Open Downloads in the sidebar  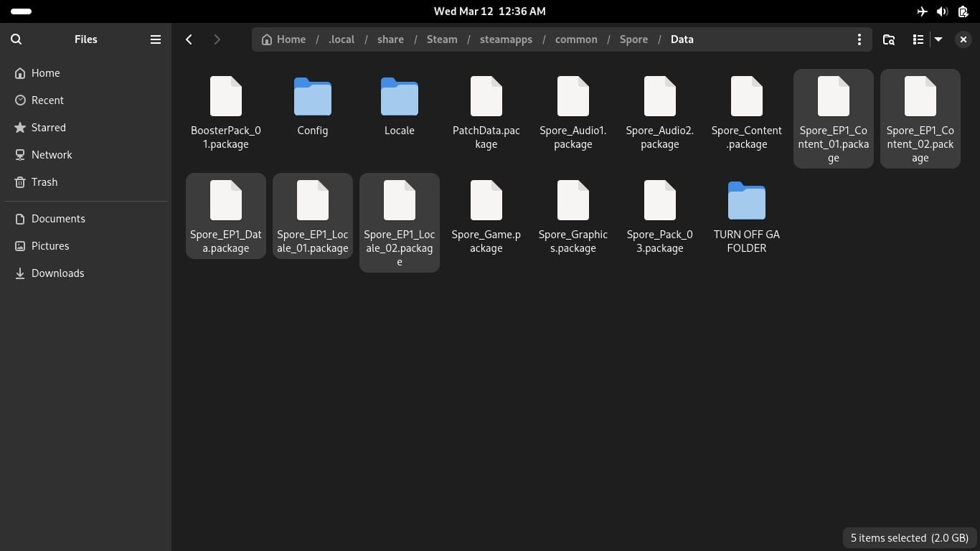point(85,273)
